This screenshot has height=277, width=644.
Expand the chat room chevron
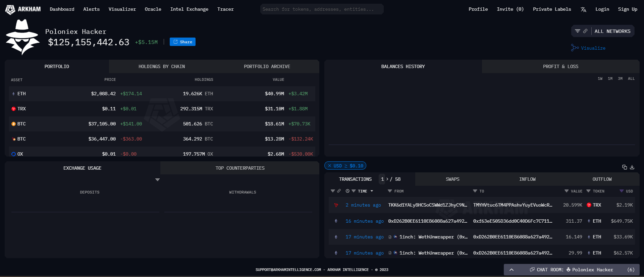(512, 270)
